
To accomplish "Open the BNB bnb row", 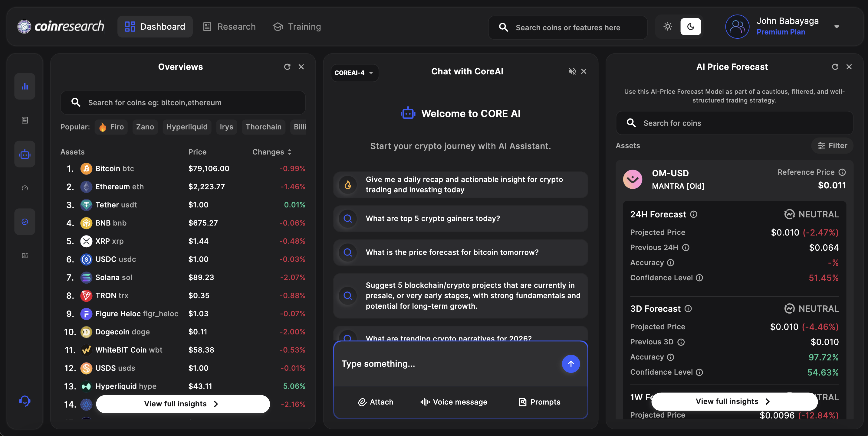I will click(x=183, y=223).
